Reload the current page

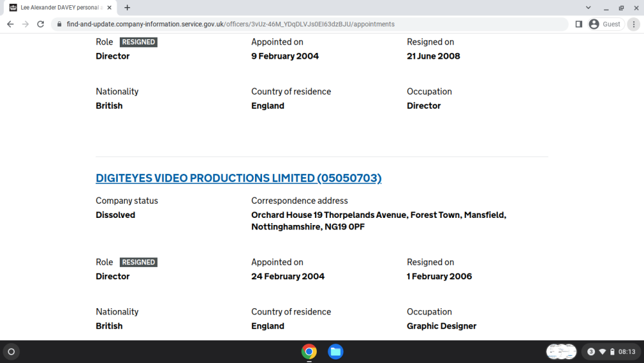pos(40,25)
